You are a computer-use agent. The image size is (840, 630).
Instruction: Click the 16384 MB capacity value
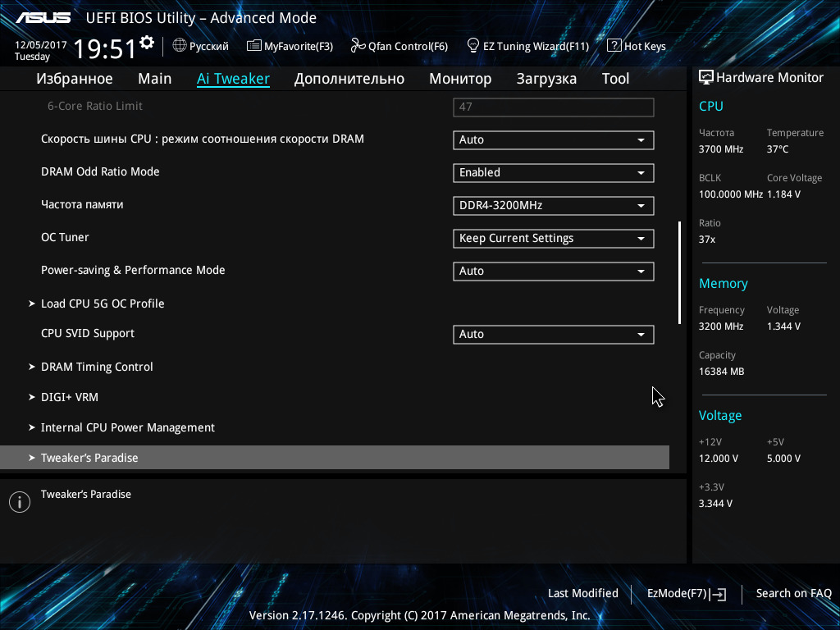[722, 372]
